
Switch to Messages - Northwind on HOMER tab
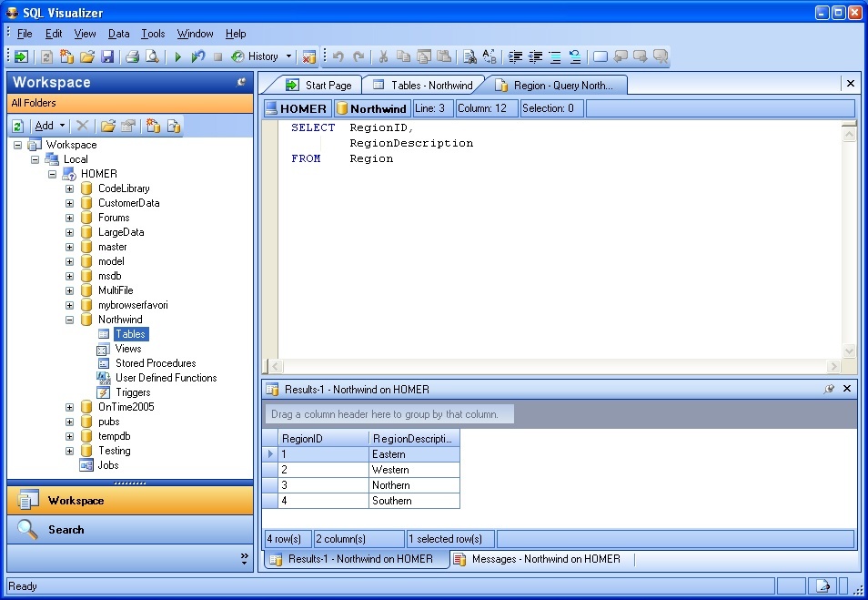pos(545,559)
